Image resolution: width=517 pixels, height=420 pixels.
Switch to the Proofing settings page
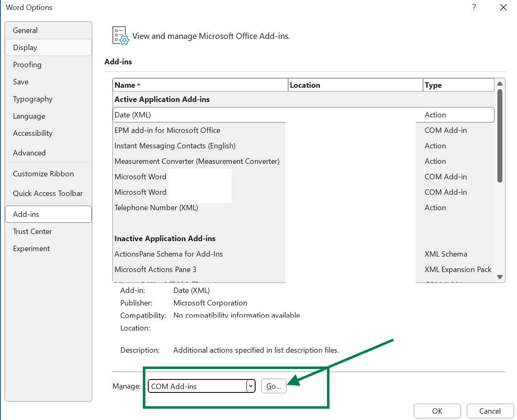point(27,65)
